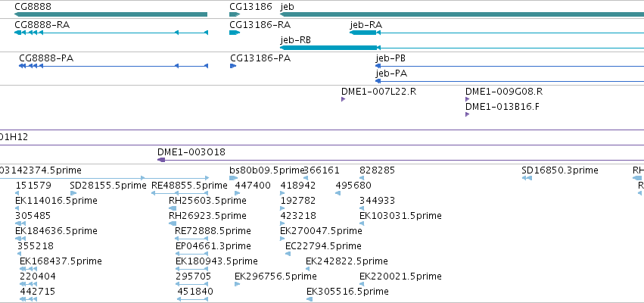Click the CG13186-PA protein arrow glyph

point(233,66)
